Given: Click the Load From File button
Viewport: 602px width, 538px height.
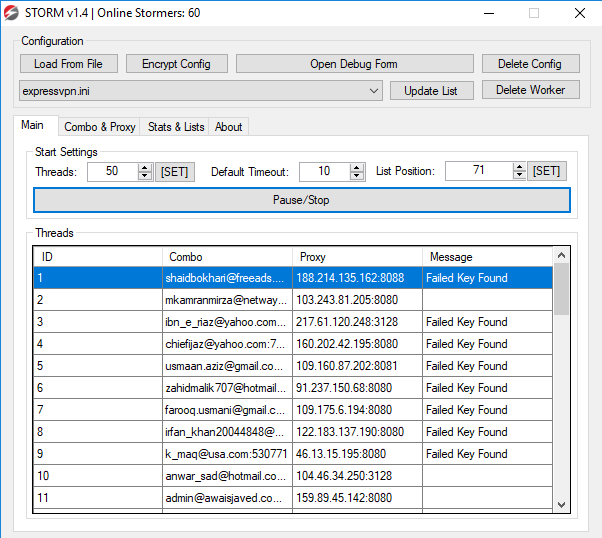Looking at the screenshot, I should point(69,64).
